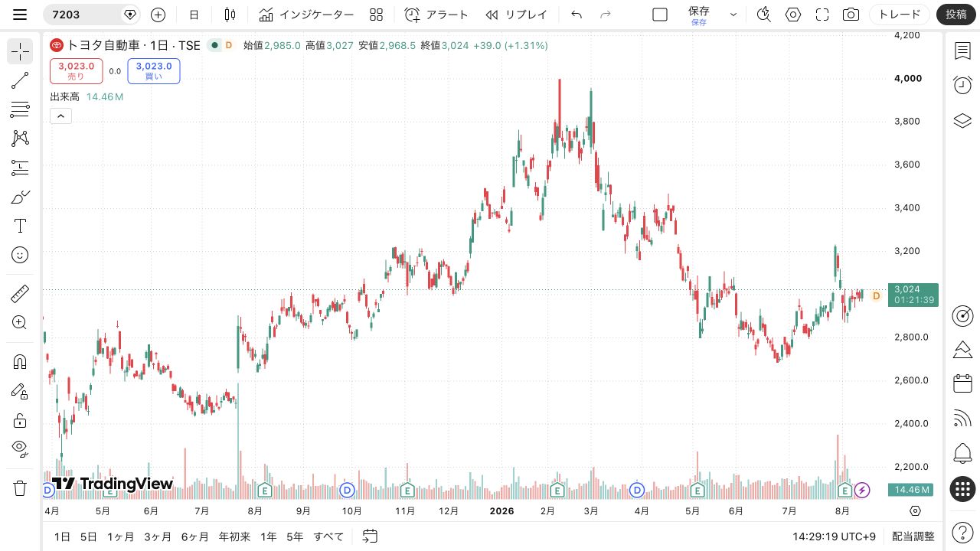
Task: Undo the last chart action
Action: click(x=577, y=15)
